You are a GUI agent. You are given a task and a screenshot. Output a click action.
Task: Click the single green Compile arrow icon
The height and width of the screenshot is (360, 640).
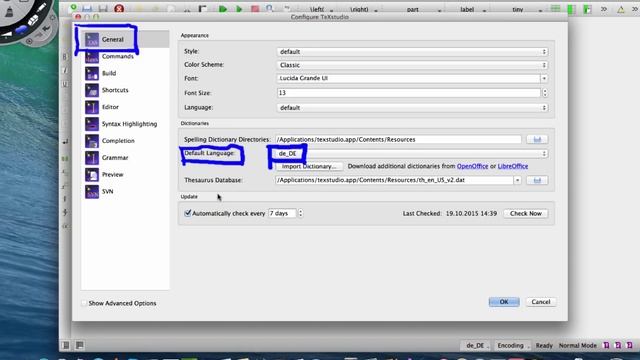tap(239, 9)
